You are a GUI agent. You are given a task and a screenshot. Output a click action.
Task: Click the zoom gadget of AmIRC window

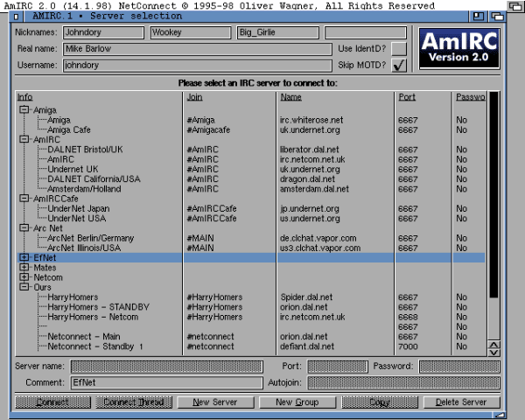[479, 16]
